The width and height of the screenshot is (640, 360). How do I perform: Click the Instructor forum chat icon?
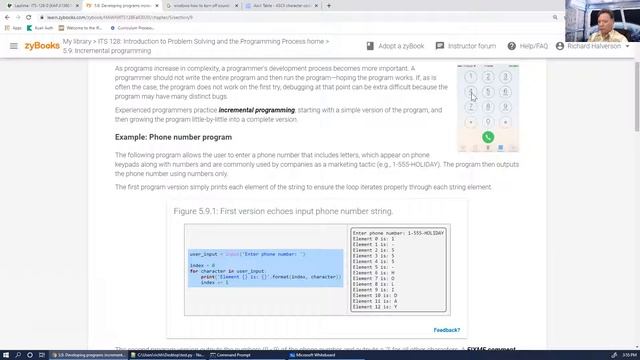(440, 46)
